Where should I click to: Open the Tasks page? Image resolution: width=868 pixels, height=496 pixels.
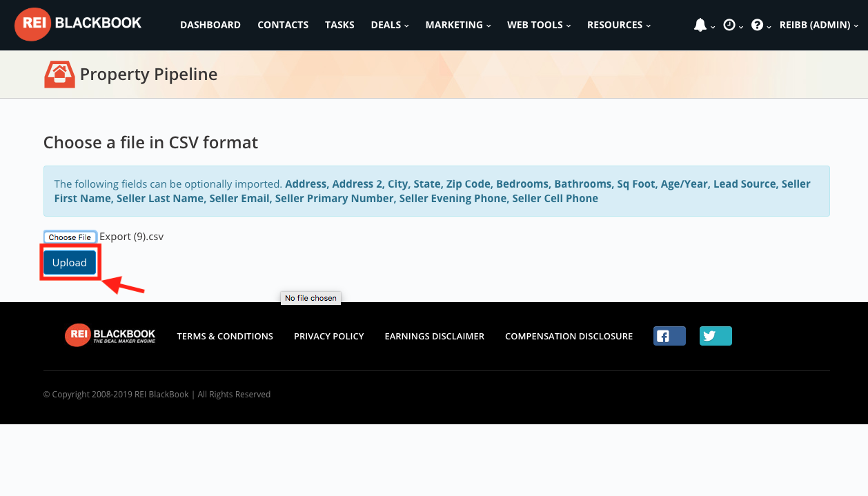[339, 25]
